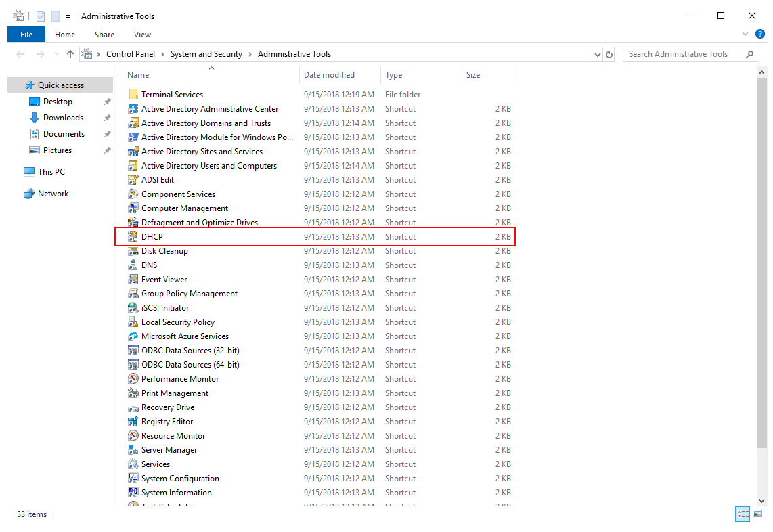Select the Component Services icon
The height and width of the screenshot is (532, 773).
click(133, 194)
